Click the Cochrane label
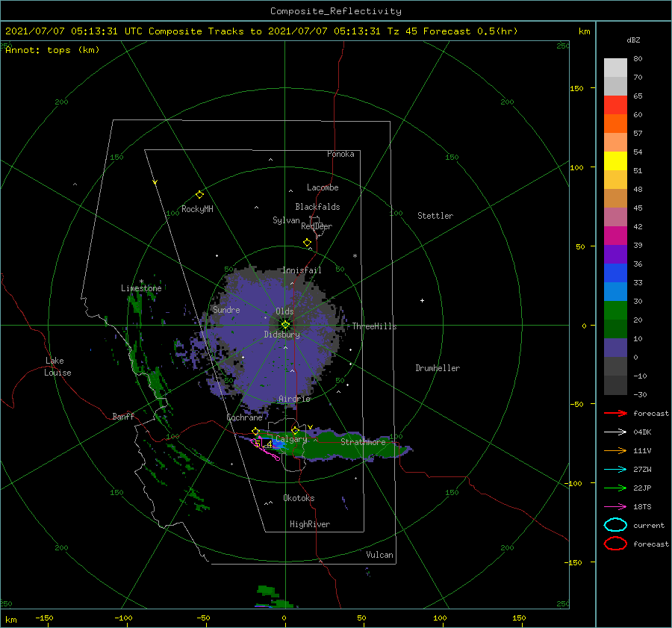672x628 pixels. tap(244, 417)
